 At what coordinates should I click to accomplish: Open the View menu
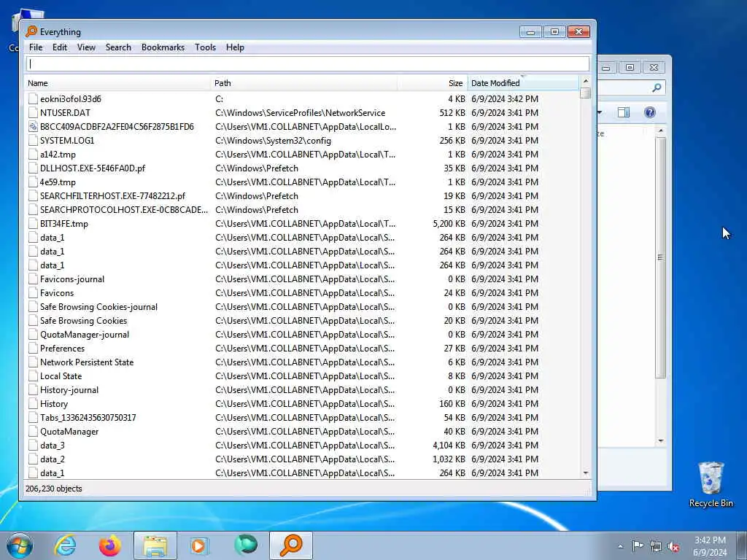click(x=86, y=47)
